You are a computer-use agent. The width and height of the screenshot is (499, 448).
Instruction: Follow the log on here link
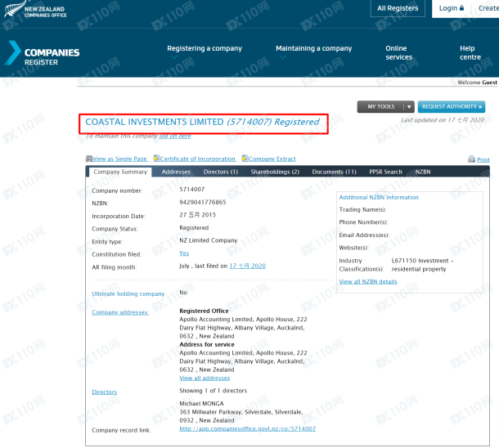coord(175,136)
